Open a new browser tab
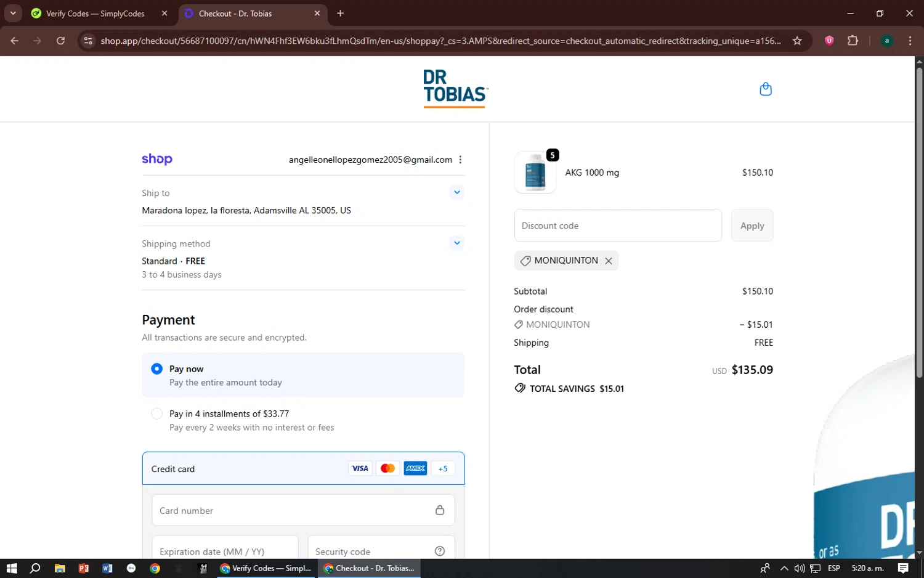924x578 pixels. (x=340, y=13)
